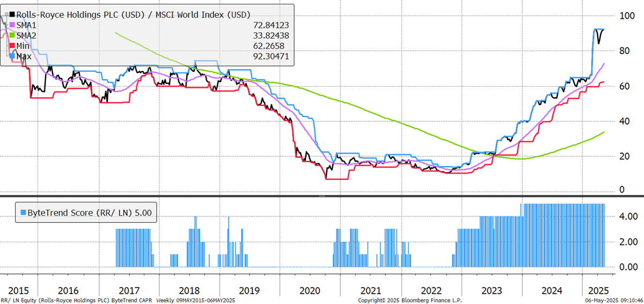
Task: Select the SMA1 legend label
Action: coord(27,25)
